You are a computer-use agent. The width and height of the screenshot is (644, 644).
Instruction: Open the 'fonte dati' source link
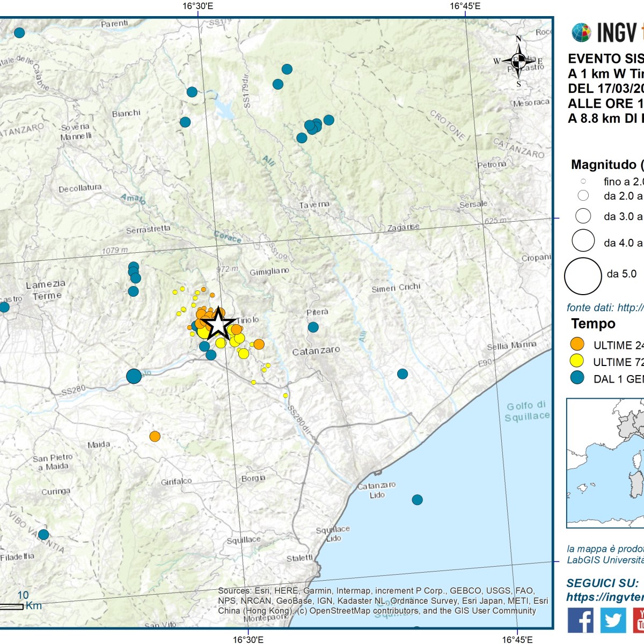(x=605, y=308)
